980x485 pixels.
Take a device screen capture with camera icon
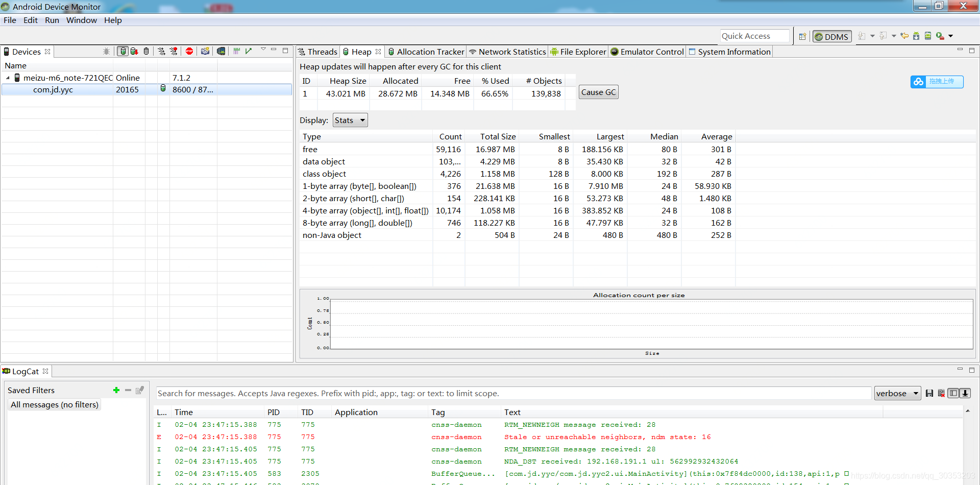[205, 51]
